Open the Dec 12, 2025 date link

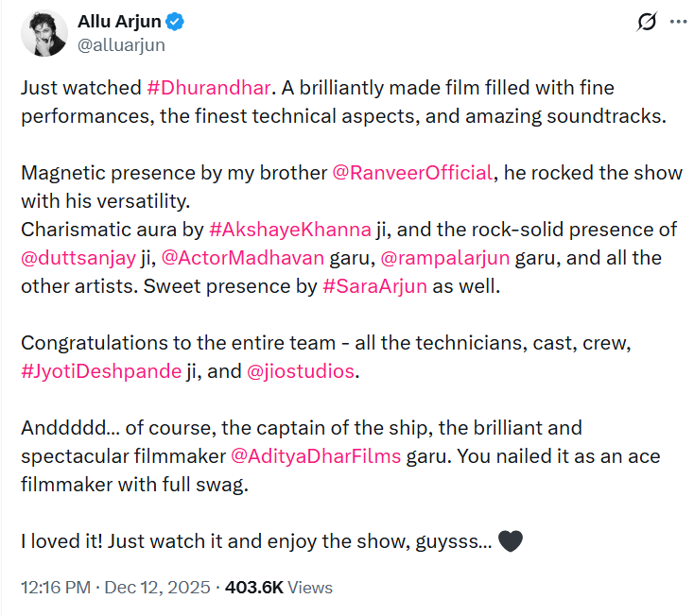(155, 587)
